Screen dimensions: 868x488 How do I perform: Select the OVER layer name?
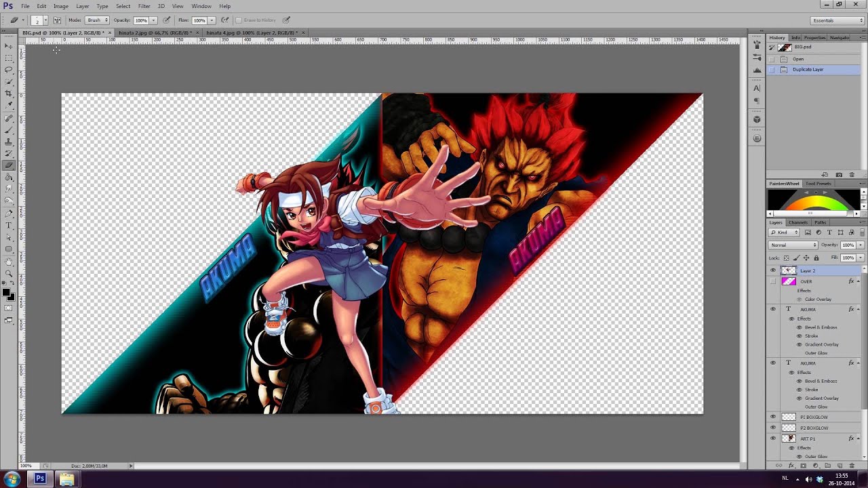(x=806, y=281)
